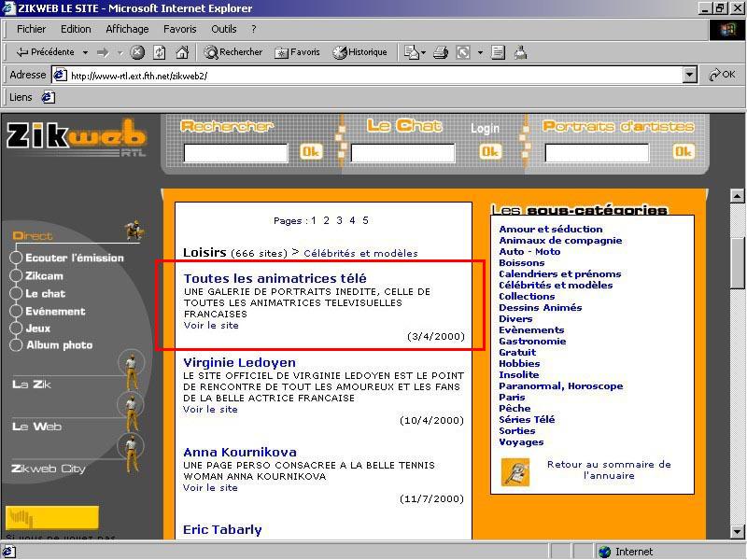Click the Ok button under Login
Image resolution: width=747 pixels, height=560 pixels.
(x=490, y=152)
